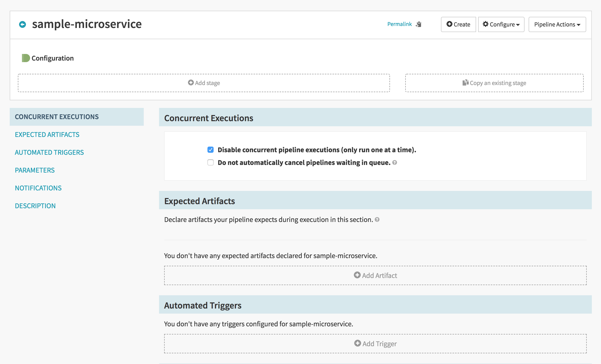Click the green Configuration stage marker
The image size is (601, 364).
[25, 58]
